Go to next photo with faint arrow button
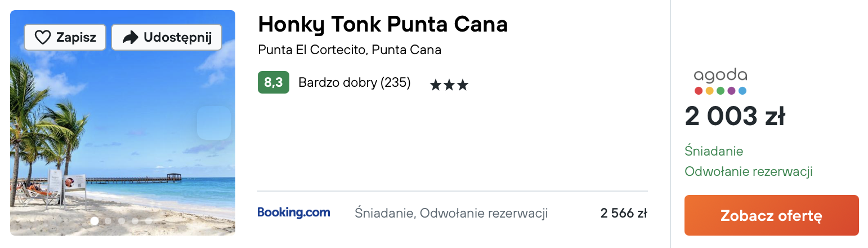 click(214, 122)
